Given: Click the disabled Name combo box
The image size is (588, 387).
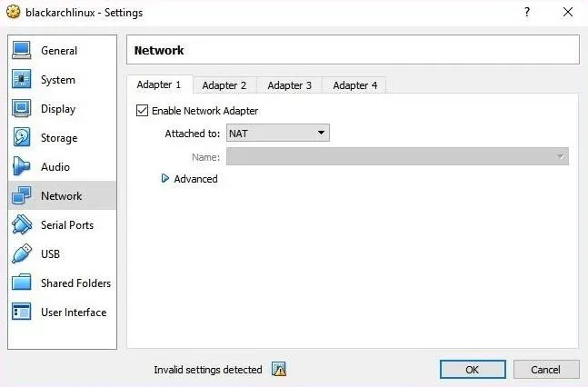Looking at the screenshot, I should click(397, 156).
